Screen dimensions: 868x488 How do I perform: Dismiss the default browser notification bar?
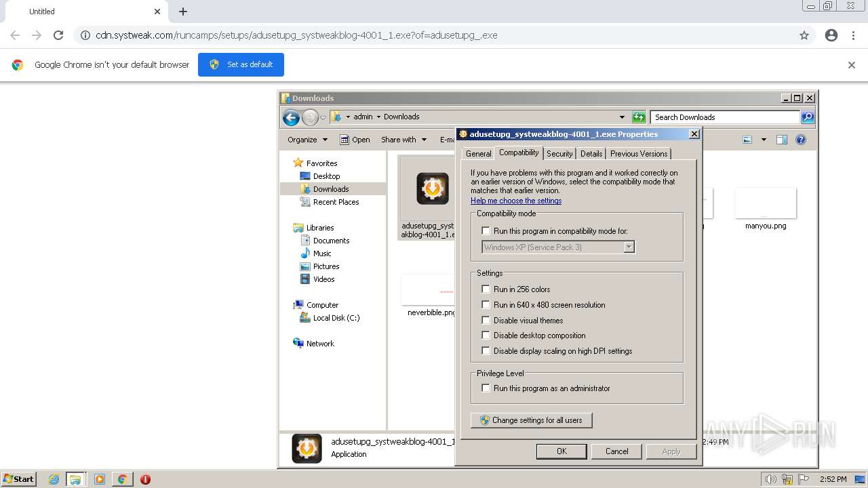852,65
